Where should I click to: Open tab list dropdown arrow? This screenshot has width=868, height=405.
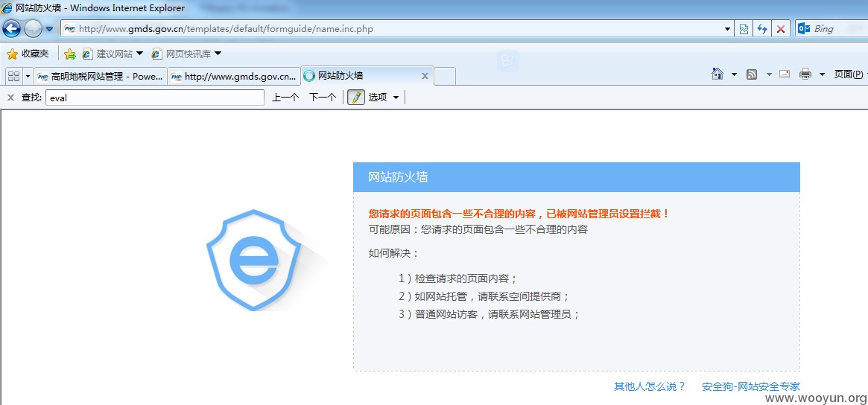click(x=28, y=76)
